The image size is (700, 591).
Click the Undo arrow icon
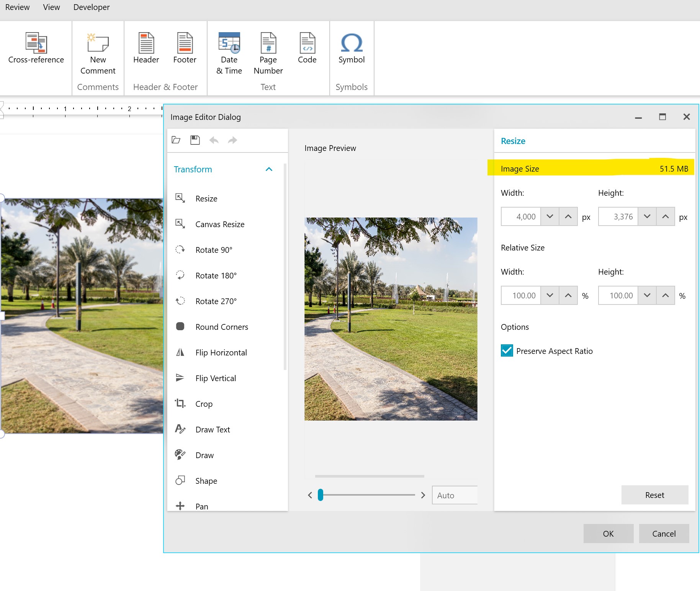coord(214,140)
